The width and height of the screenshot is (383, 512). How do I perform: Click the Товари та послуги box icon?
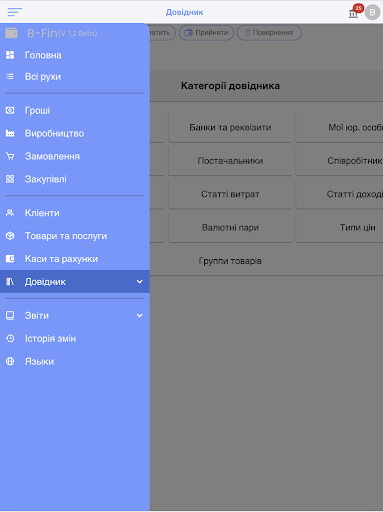click(x=10, y=236)
